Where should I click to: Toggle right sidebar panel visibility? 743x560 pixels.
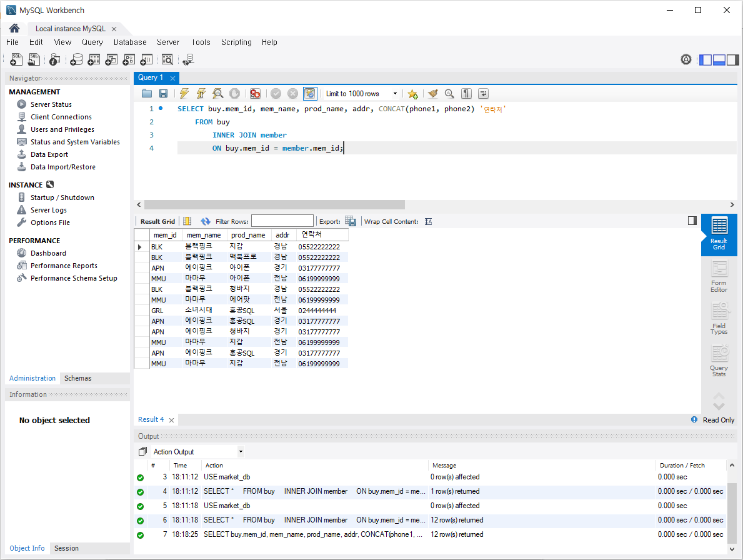(x=732, y=60)
